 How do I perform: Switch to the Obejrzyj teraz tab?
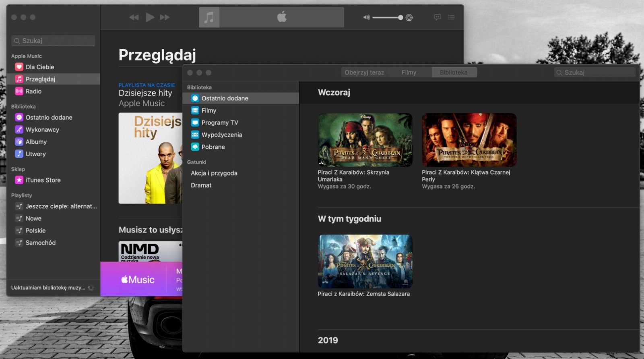tap(364, 73)
